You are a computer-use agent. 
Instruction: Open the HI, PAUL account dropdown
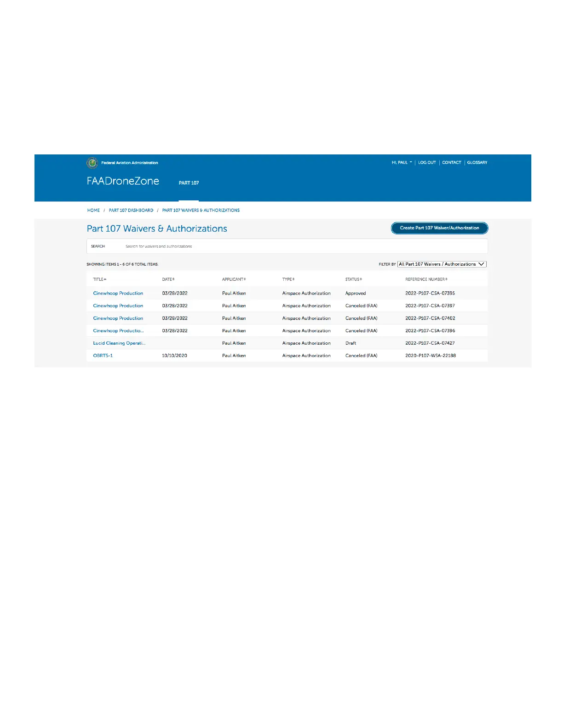click(x=402, y=162)
